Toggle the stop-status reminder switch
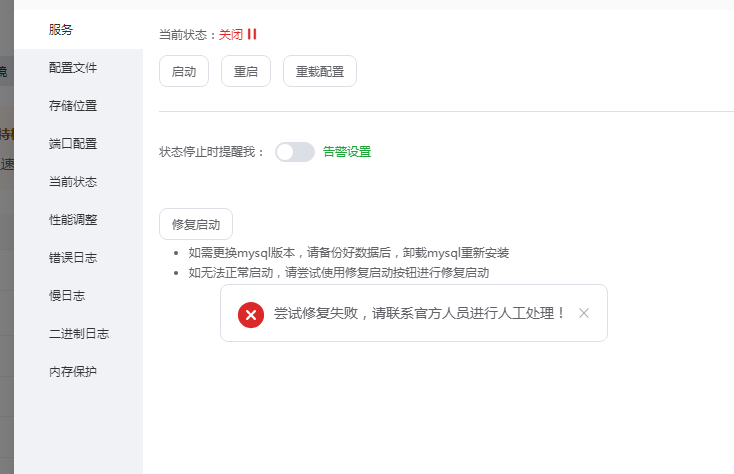The image size is (734, 474). 295,152
